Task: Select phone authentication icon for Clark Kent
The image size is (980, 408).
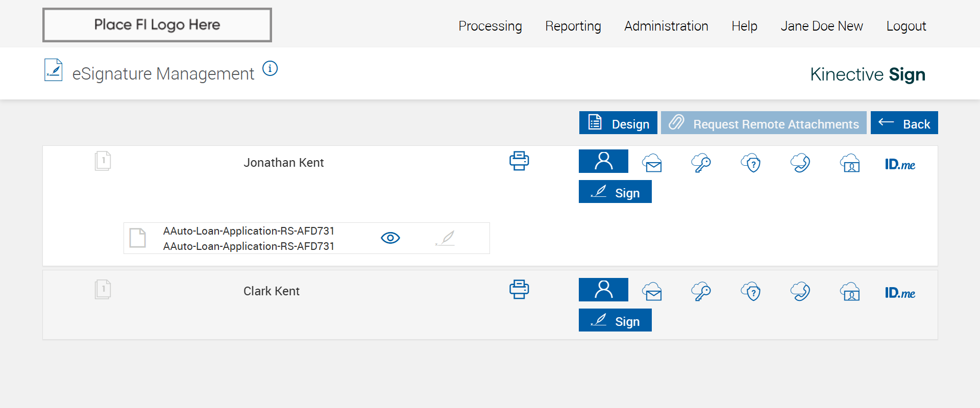Action: coord(800,292)
